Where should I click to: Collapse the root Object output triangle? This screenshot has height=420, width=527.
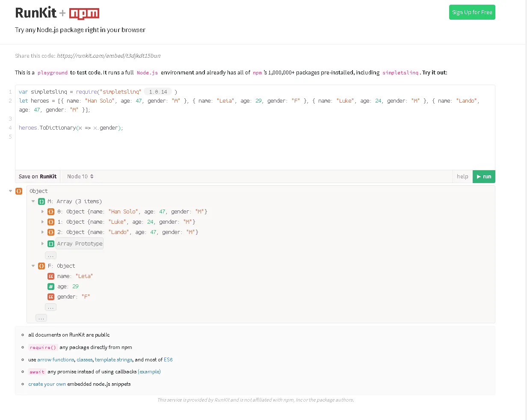point(11,191)
